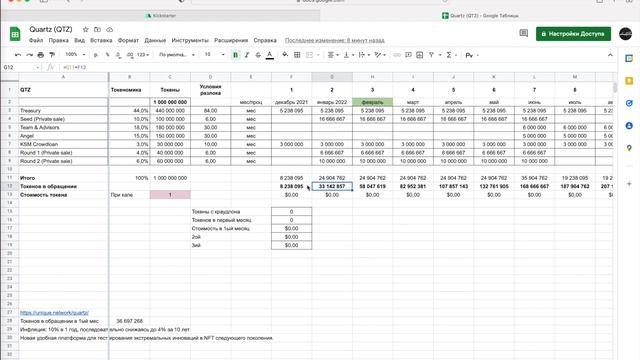Switch to the Quartz (QTZ) browser tab
Image resolution: width=640 pixels, height=360 pixels.
click(x=480, y=16)
